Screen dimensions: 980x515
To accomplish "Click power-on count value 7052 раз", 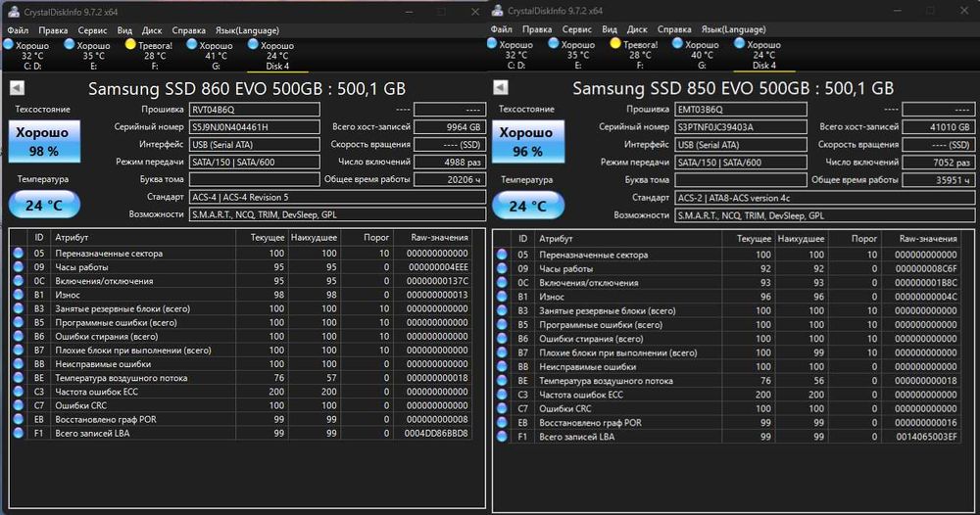I will click(x=939, y=162).
